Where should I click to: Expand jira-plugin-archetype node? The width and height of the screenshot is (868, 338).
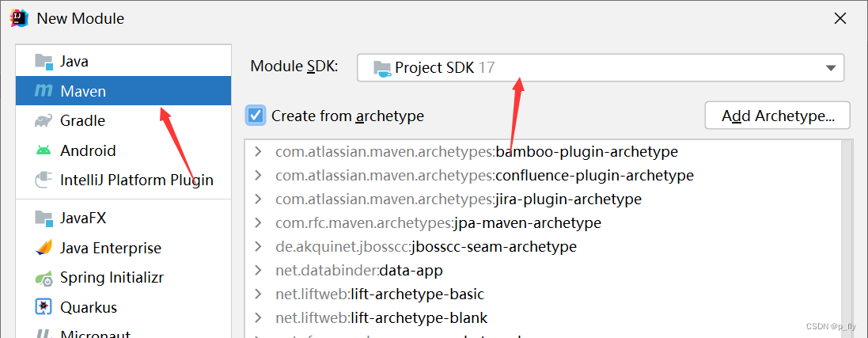point(257,199)
